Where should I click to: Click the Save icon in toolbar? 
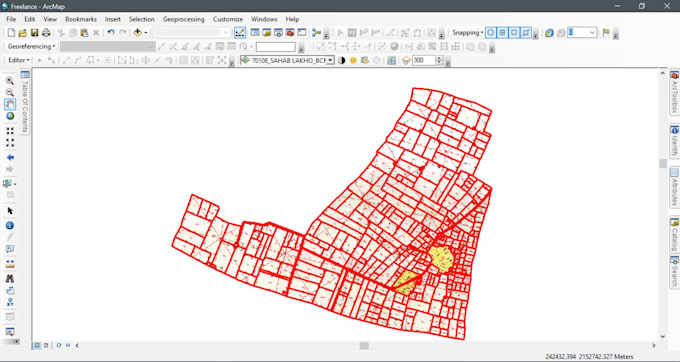tap(34, 33)
